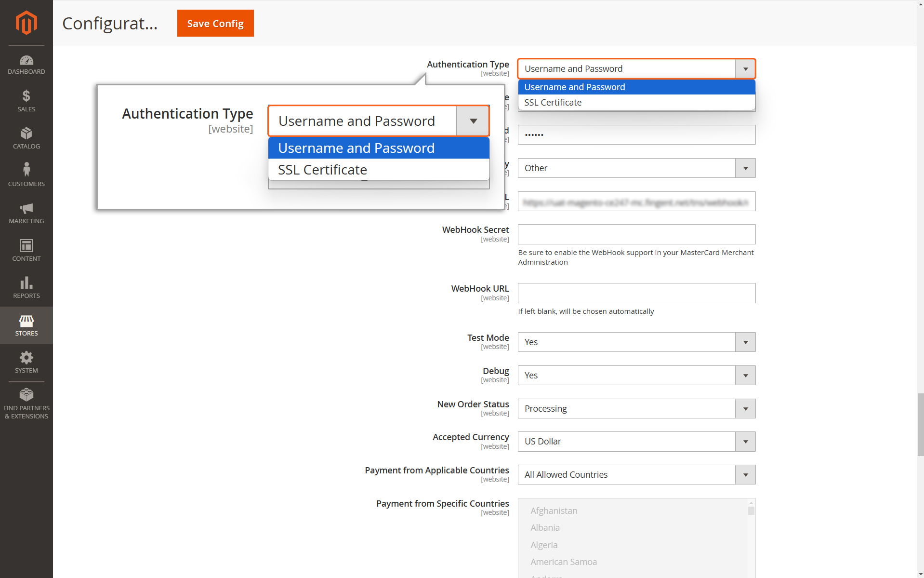Click the Magento logo icon
Viewport: 924px width, 578px height.
[26, 23]
